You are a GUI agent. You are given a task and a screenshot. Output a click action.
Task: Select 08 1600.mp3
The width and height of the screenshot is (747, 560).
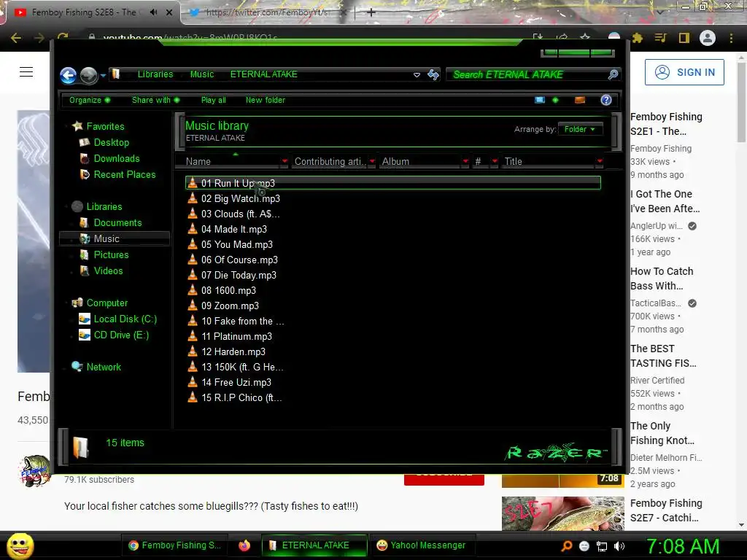pyautogui.click(x=228, y=290)
